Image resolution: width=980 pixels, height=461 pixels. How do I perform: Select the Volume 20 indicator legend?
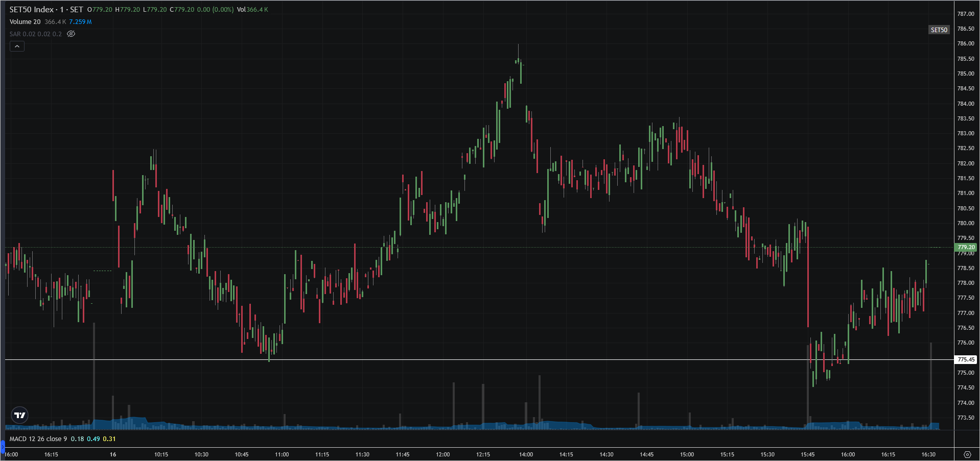point(25,22)
